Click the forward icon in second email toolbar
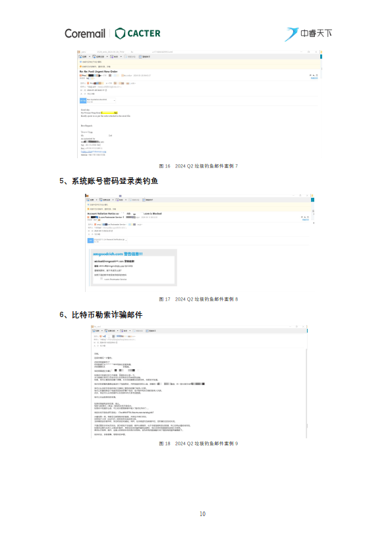This screenshot has height=555, width=392. tap(117, 200)
